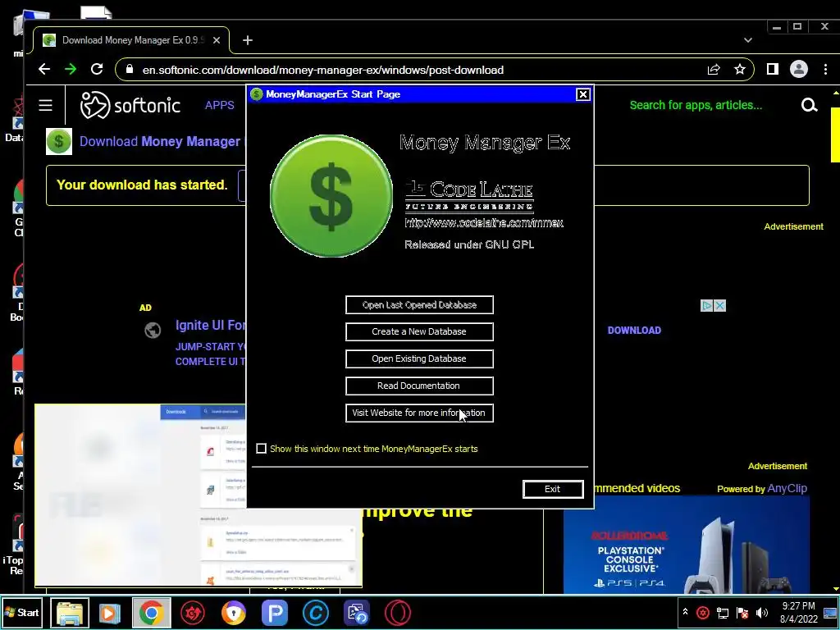
Task: Open blue C taskbar app
Action: tap(316, 613)
